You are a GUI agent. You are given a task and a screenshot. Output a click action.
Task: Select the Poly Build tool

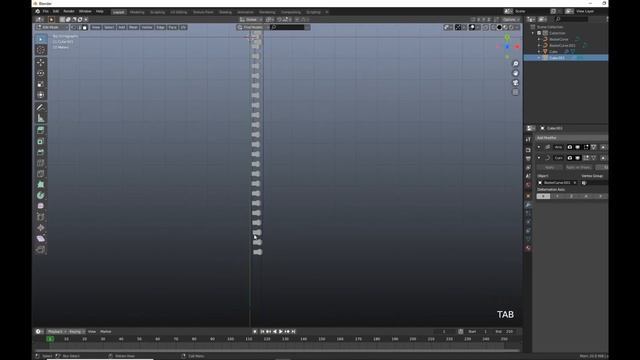[x=41, y=185]
